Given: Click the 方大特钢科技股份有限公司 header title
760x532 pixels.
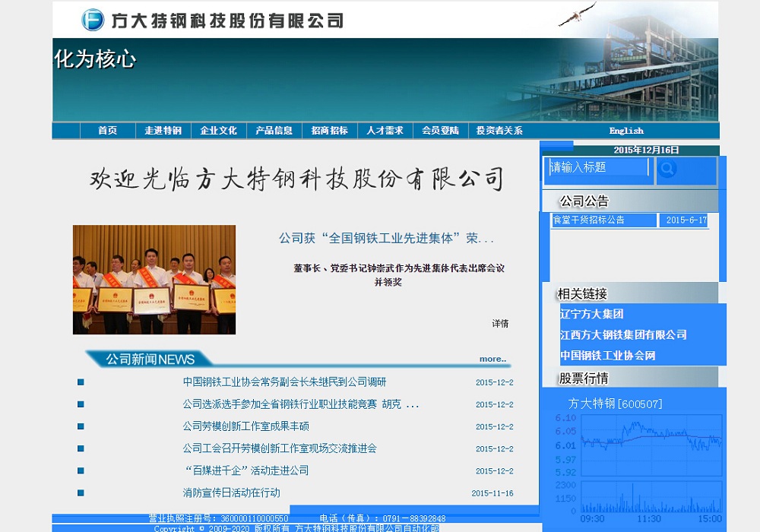Looking at the screenshot, I should coord(227,21).
